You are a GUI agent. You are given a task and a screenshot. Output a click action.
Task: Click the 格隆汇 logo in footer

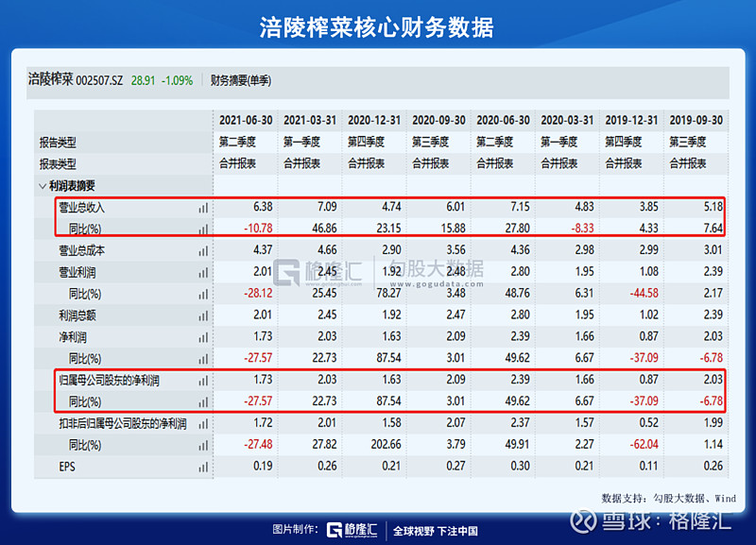pos(352,530)
